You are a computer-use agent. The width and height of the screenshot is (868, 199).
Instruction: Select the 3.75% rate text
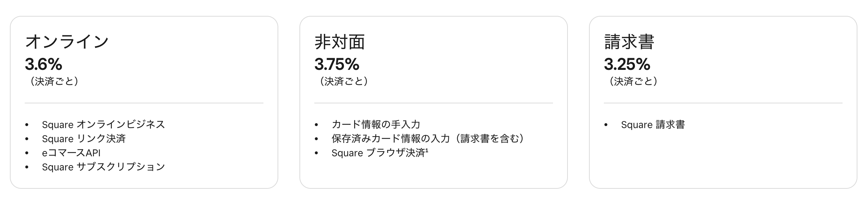[x=337, y=64]
